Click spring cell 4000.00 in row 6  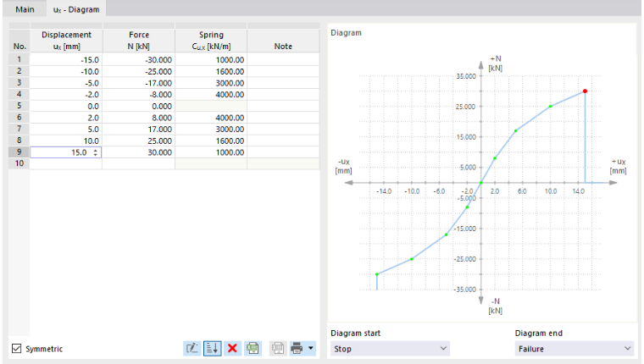(211, 118)
